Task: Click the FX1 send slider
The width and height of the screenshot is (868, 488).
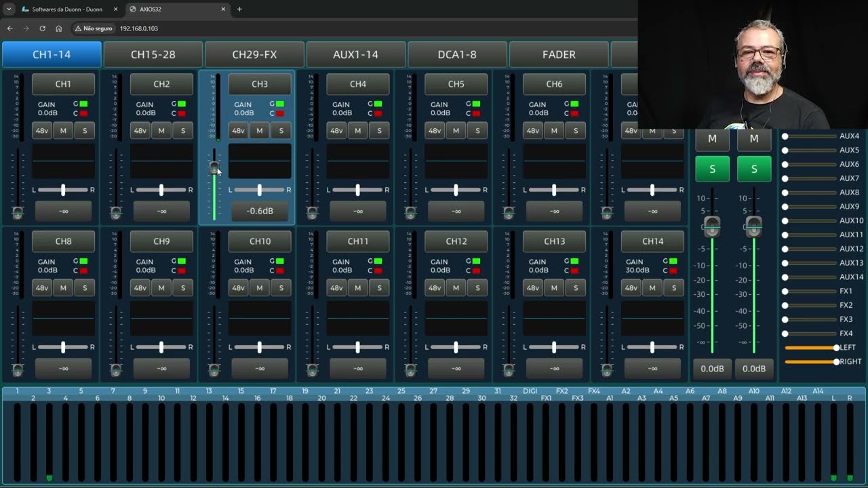Action: pyautogui.click(x=810, y=291)
